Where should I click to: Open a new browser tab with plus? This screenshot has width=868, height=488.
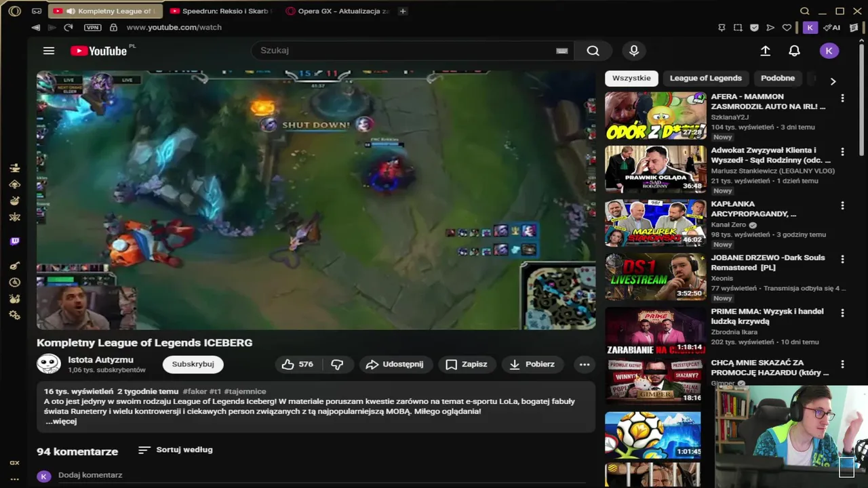[x=403, y=12]
